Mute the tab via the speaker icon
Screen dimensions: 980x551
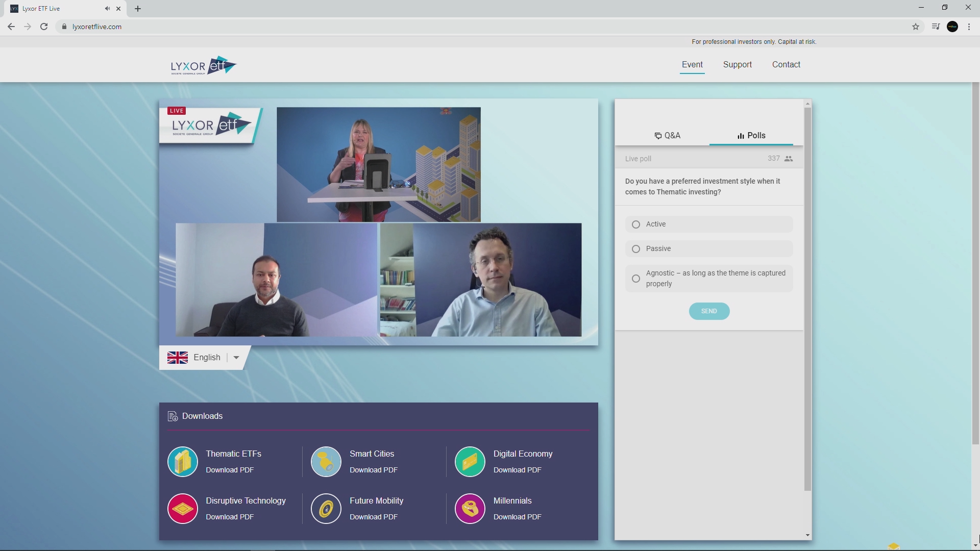[107, 9]
